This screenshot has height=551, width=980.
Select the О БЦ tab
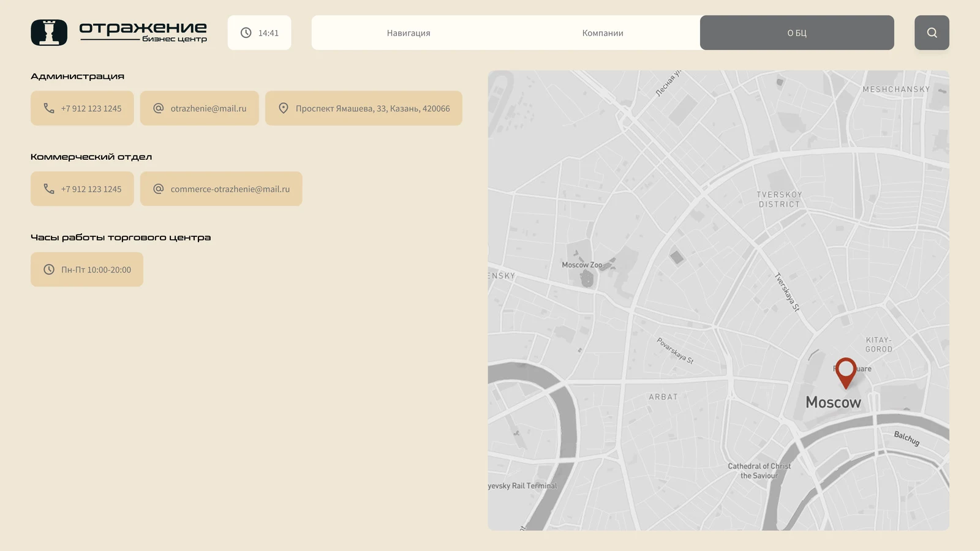[x=797, y=32]
